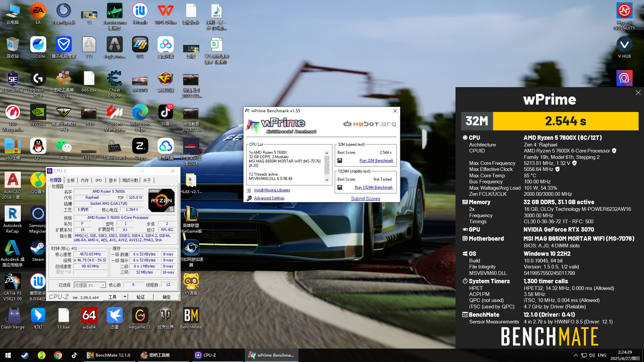Open the Recycle Bin icon
Screen dimensions: 644x362
pyautogui.click(x=12, y=47)
